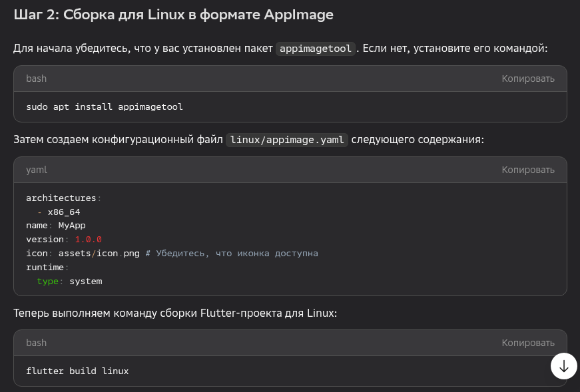The height and width of the screenshot is (392, 580).
Task: Click the x86_64 value in yaml
Action: pos(64,212)
